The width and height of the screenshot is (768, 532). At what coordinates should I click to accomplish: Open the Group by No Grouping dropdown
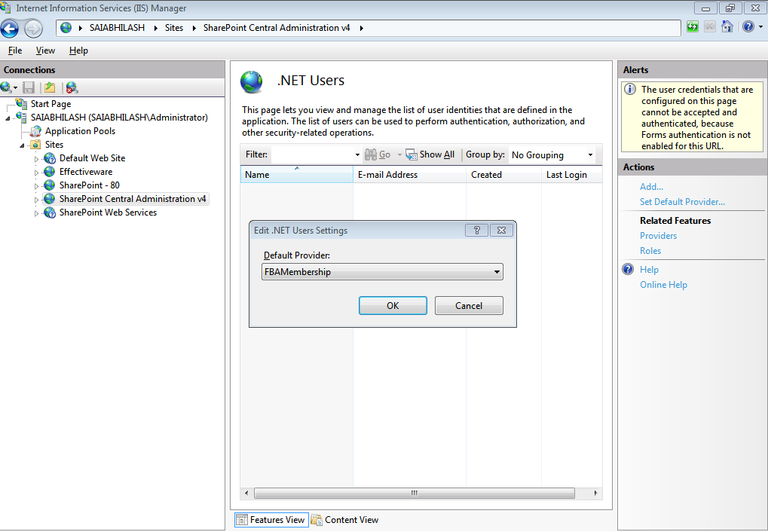tap(552, 154)
